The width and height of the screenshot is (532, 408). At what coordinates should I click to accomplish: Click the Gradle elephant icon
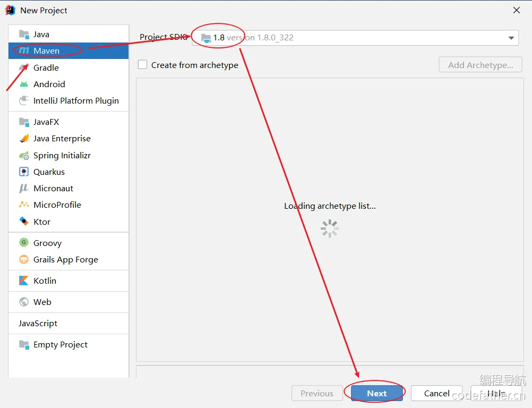click(24, 67)
